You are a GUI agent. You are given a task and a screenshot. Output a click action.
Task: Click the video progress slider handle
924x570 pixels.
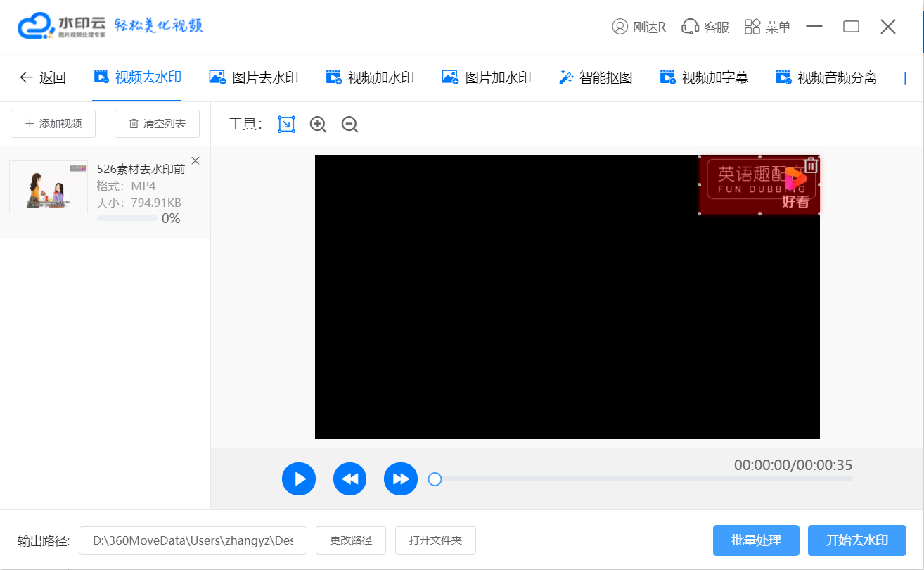435,479
